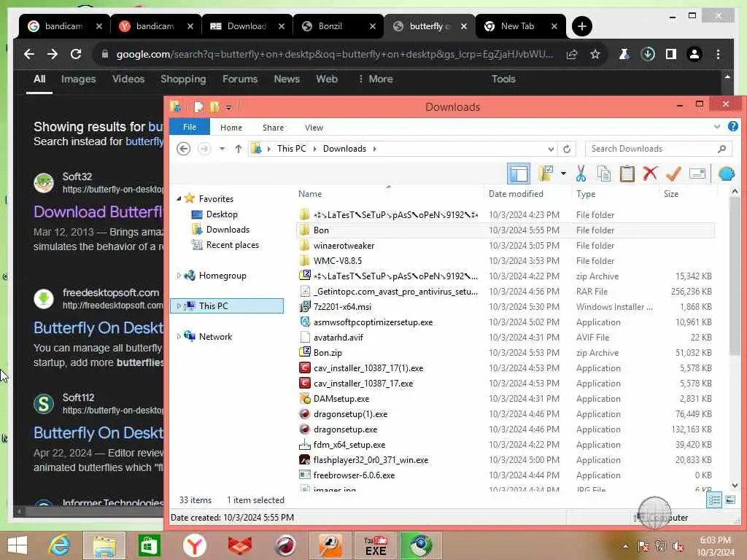Click the Copy icon in Explorer toolbar
This screenshot has height=560, width=747.
603,174
